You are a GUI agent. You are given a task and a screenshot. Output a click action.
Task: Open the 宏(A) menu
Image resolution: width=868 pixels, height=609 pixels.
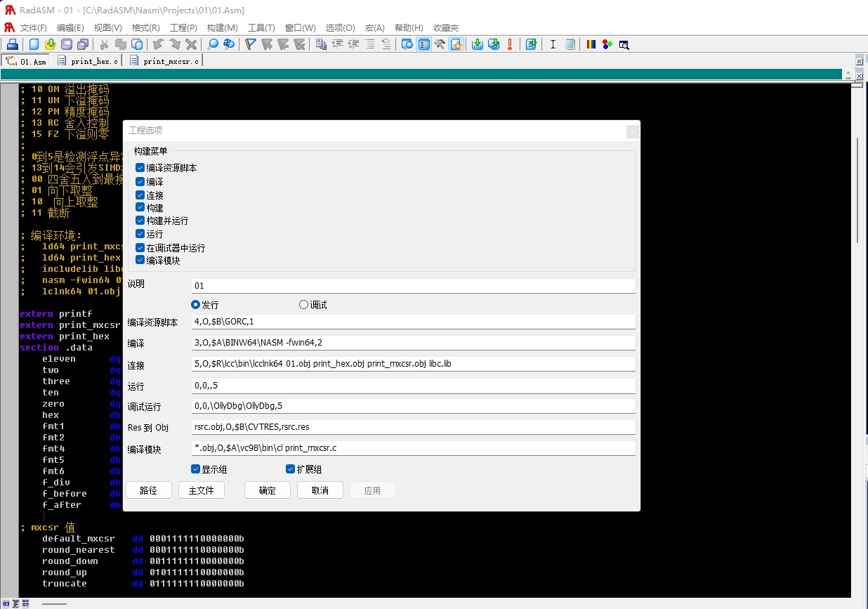pos(374,27)
